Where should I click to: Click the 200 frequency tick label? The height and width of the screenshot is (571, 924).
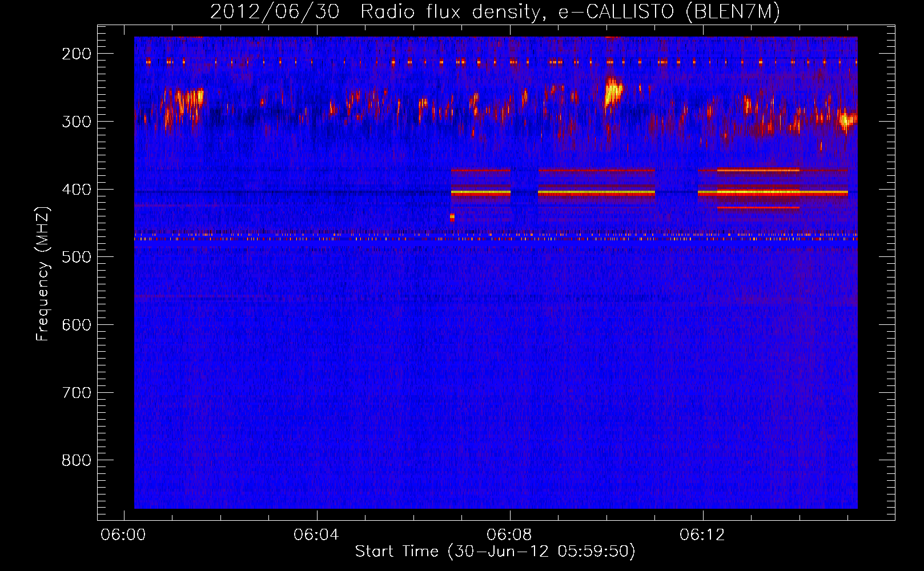[x=77, y=54]
